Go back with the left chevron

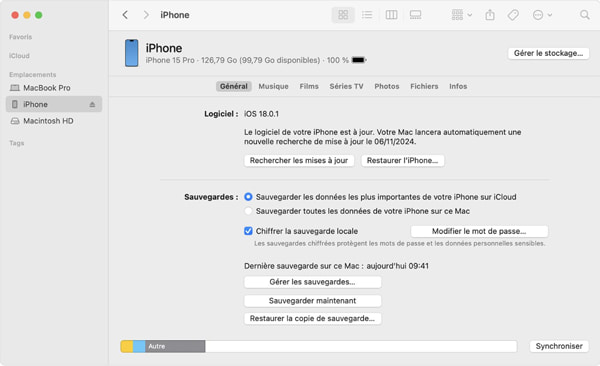tap(125, 15)
